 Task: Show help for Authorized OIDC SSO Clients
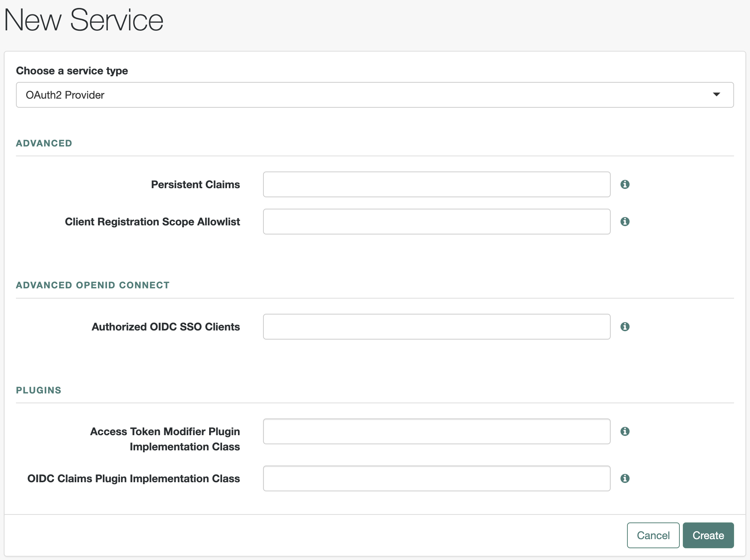[625, 327]
